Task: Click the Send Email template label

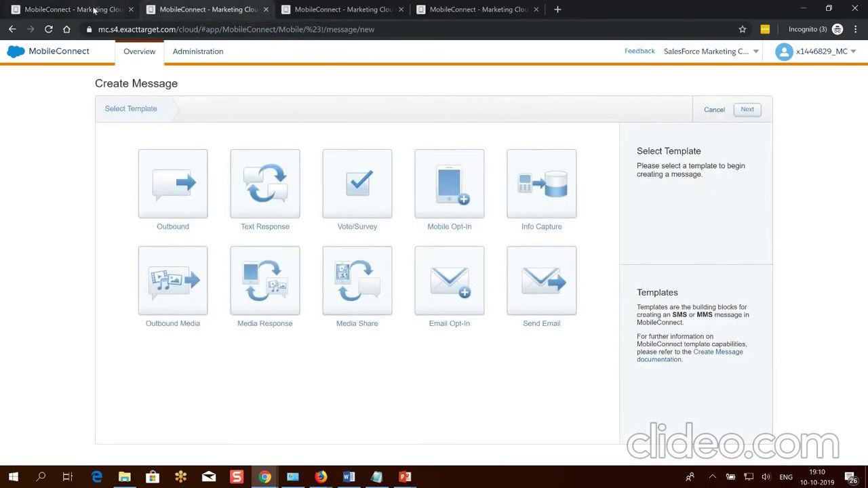Action: [x=542, y=323]
